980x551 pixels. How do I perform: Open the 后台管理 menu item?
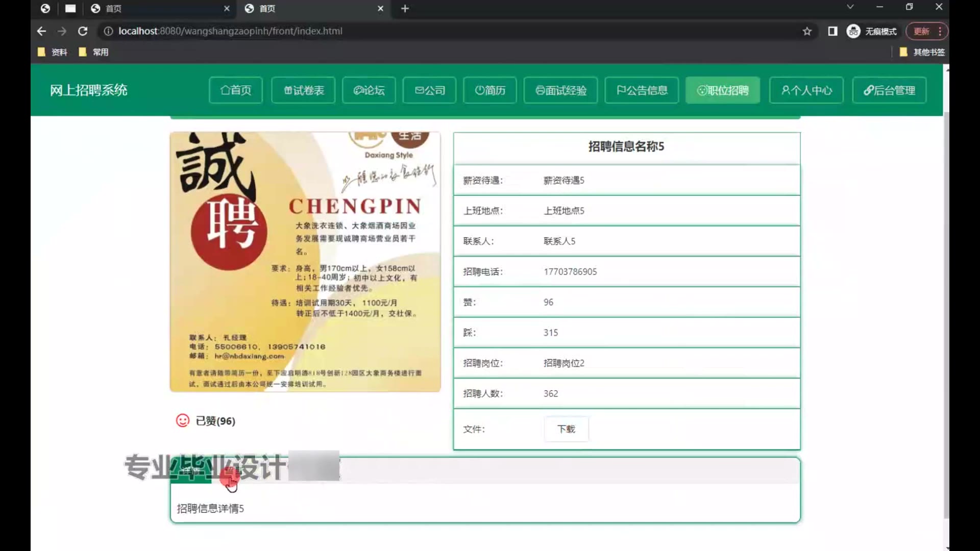(x=889, y=90)
